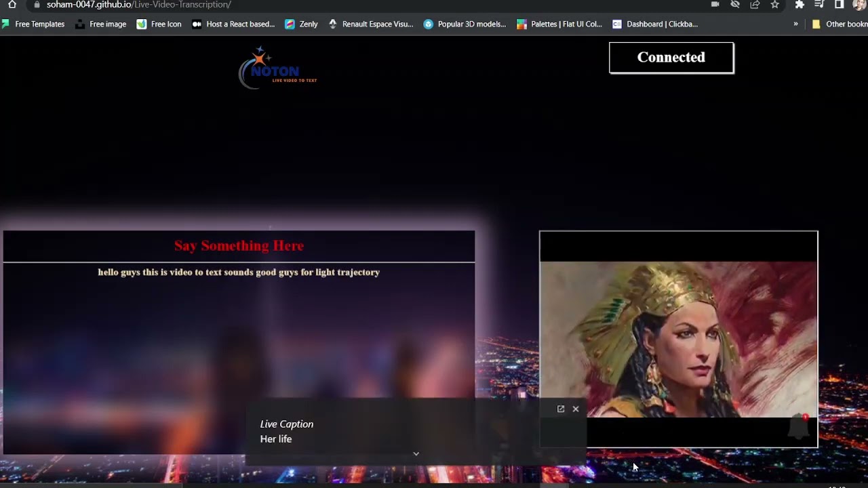Open the Renault Espace Visu bookmark
The height and width of the screenshot is (488, 868).
(370, 24)
